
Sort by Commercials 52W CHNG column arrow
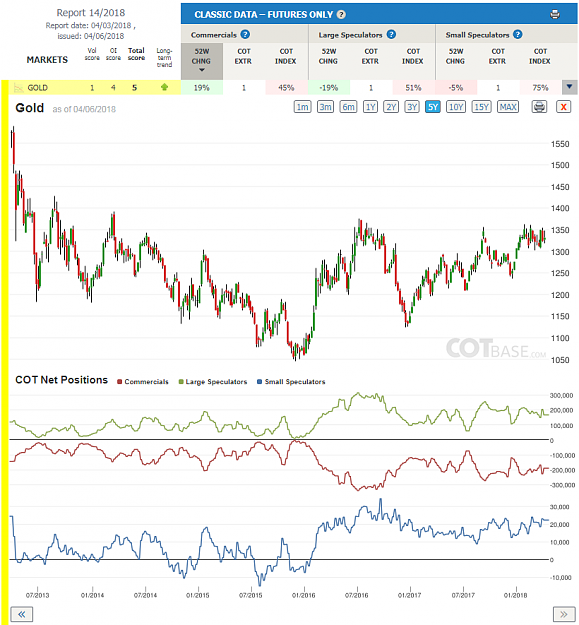click(202, 70)
